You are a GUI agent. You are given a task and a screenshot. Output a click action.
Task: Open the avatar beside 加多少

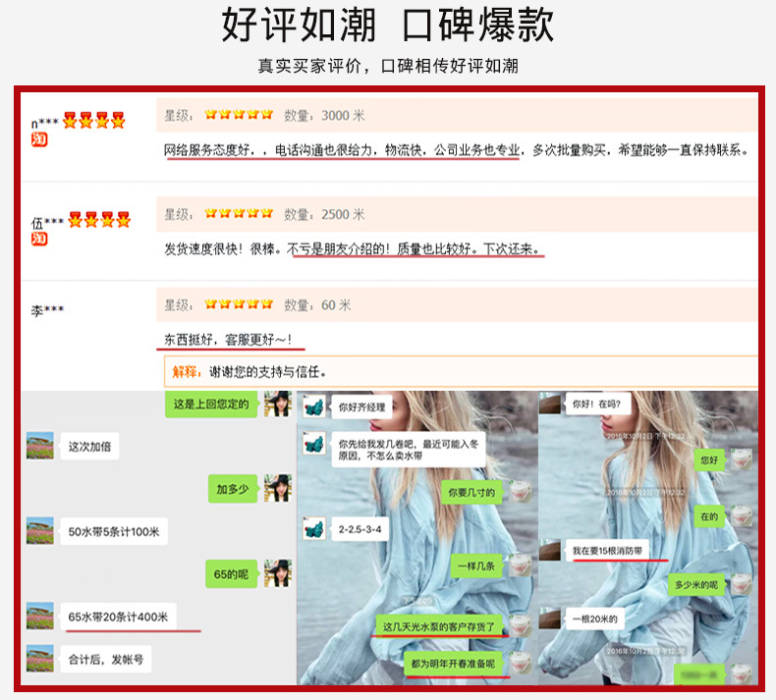click(x=278, y=488)
